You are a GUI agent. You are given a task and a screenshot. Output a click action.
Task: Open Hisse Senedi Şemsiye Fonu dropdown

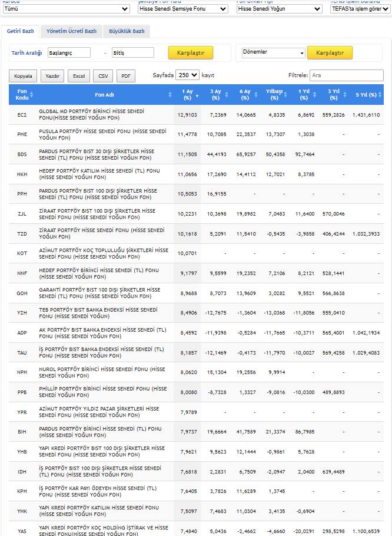(x=183, y=9)
